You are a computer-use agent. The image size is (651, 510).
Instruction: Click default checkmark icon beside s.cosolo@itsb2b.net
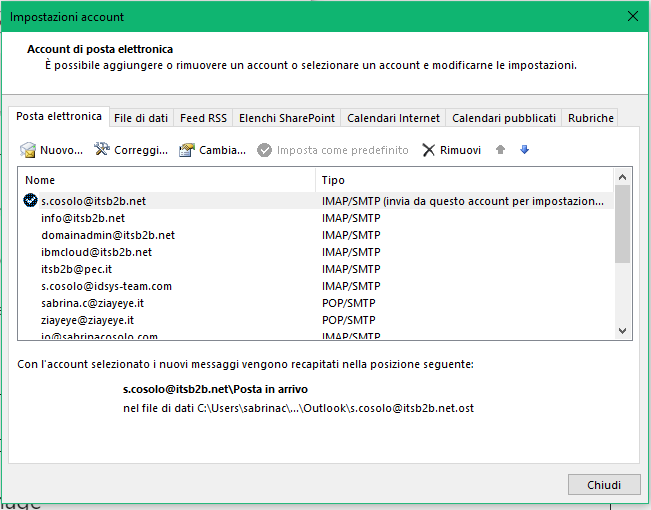(x=30, y=201)
